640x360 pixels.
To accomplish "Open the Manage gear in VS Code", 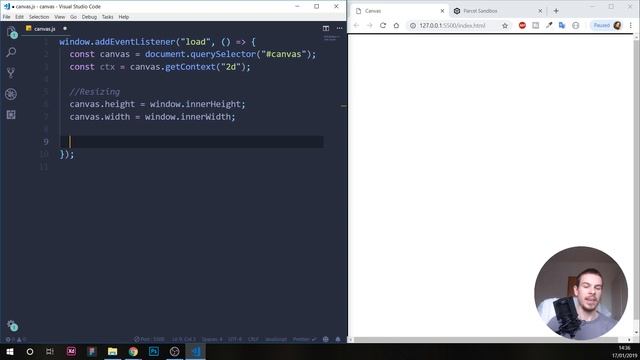I will (x=12, y=325).
